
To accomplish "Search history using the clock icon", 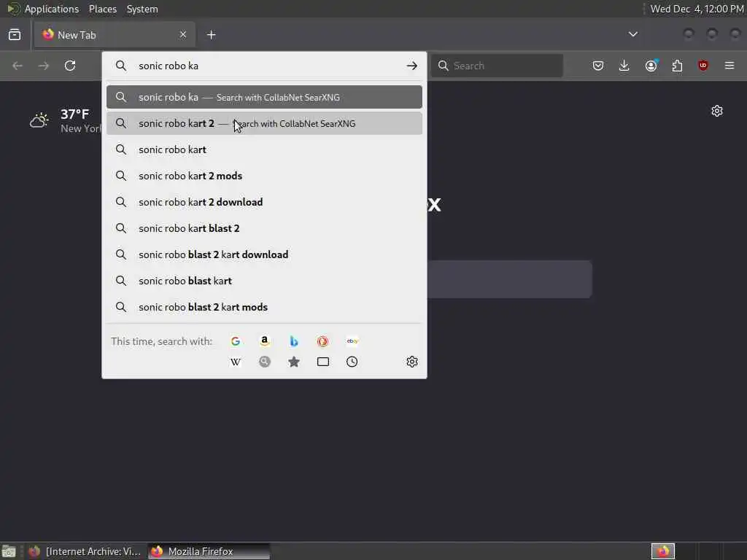I will coord(352,362).
